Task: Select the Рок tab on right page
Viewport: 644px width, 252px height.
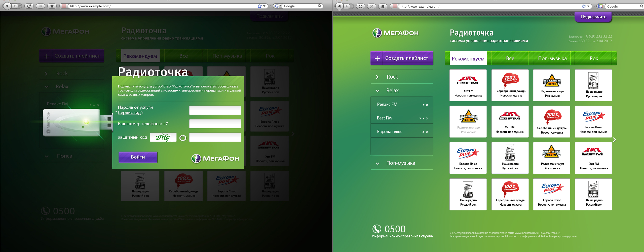Action: point(594,58)
